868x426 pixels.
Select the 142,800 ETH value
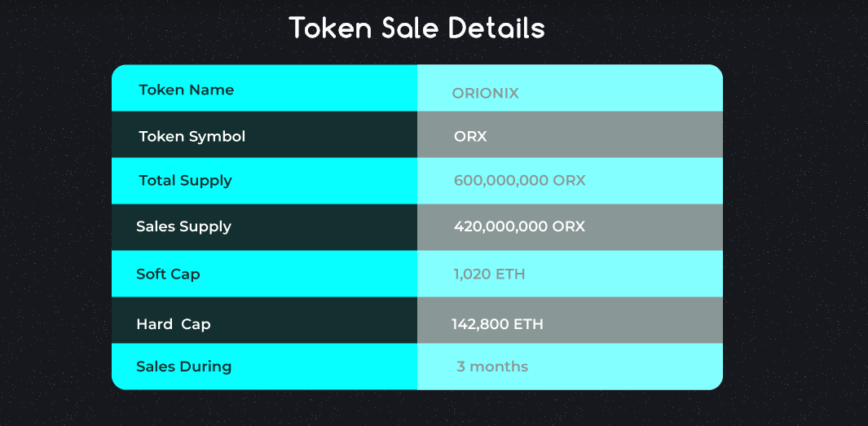[x=497, y=324]
